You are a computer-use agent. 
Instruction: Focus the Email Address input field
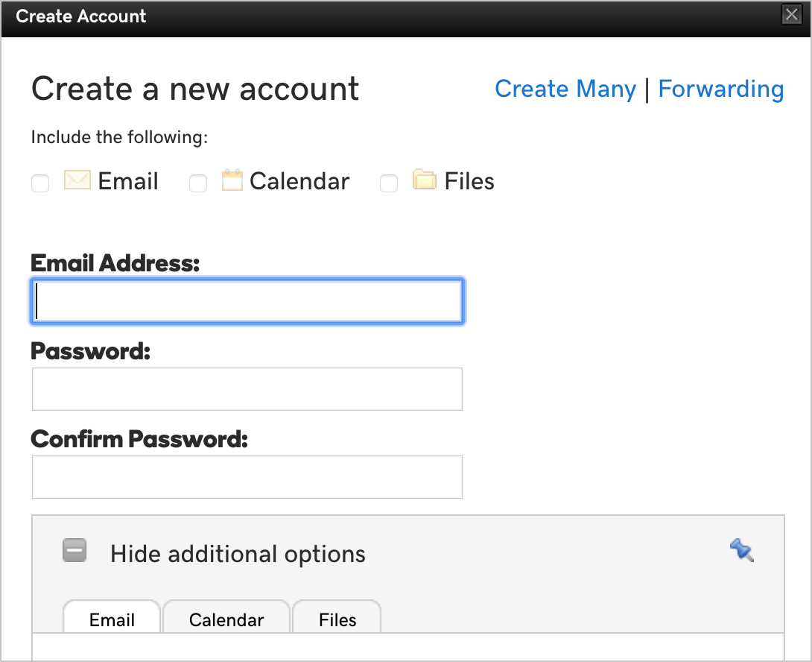247,302
